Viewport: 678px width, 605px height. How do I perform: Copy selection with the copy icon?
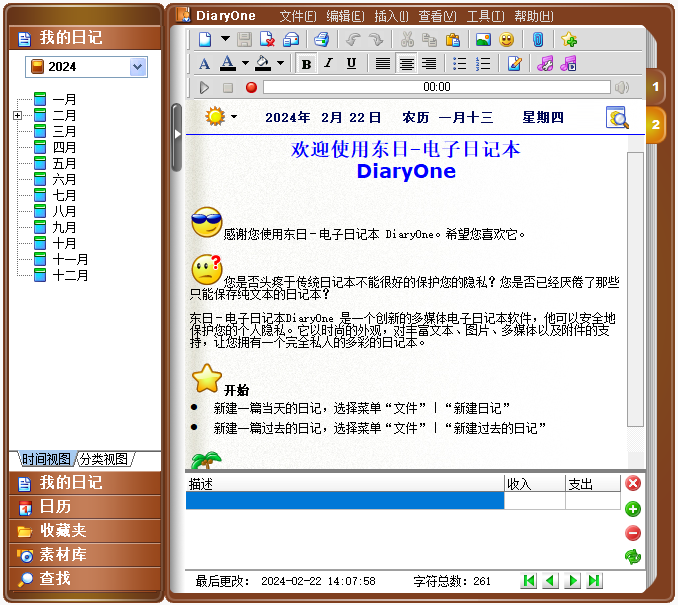[x=429, y=39]
